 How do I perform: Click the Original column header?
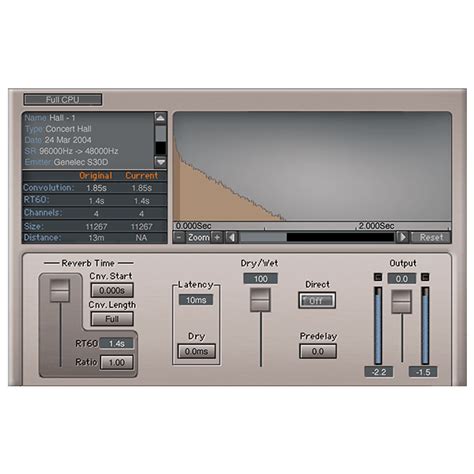click(96, 176)
